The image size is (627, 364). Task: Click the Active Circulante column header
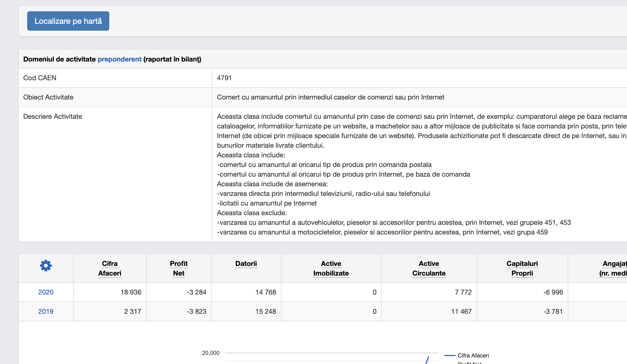click(429, 268)
